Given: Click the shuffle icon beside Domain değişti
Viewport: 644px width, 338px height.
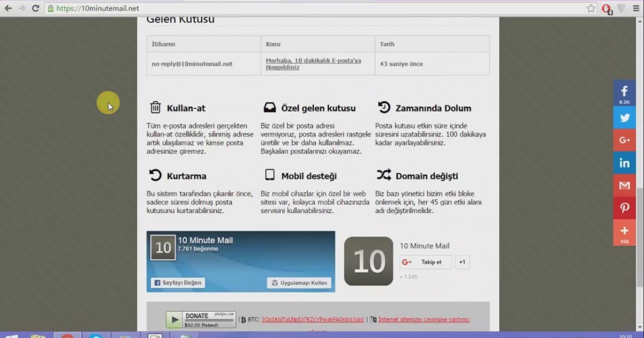Looking at the screenshot, I should pos(384,175).
